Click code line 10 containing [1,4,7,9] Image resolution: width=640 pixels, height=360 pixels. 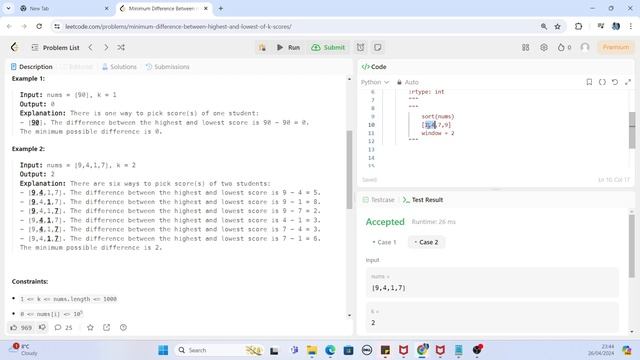click(436, 125)
